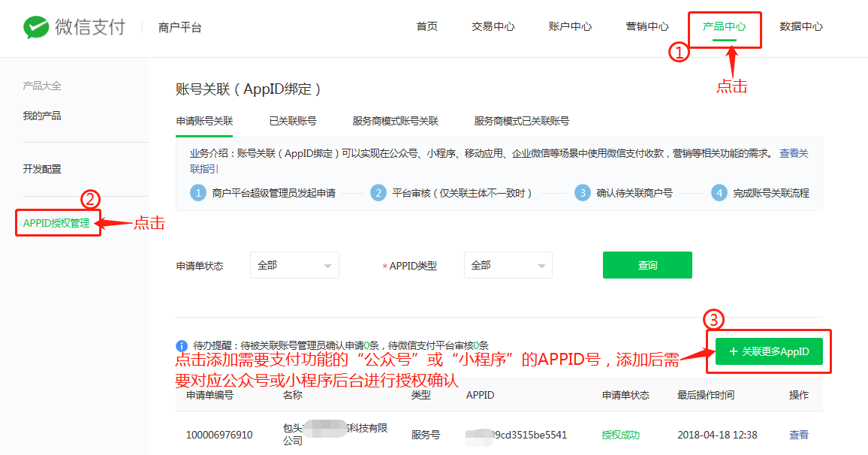The image size is (868, 455).
Task: Select 开发配置 in the sidebar
Action: click(x=42, y=169)
